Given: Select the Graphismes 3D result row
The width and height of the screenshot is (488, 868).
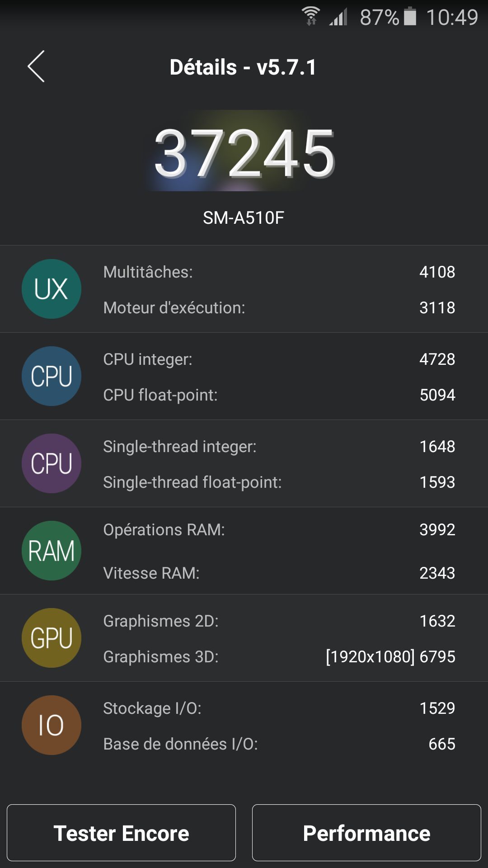Looking at the screenshot, I should coord(279,657).
